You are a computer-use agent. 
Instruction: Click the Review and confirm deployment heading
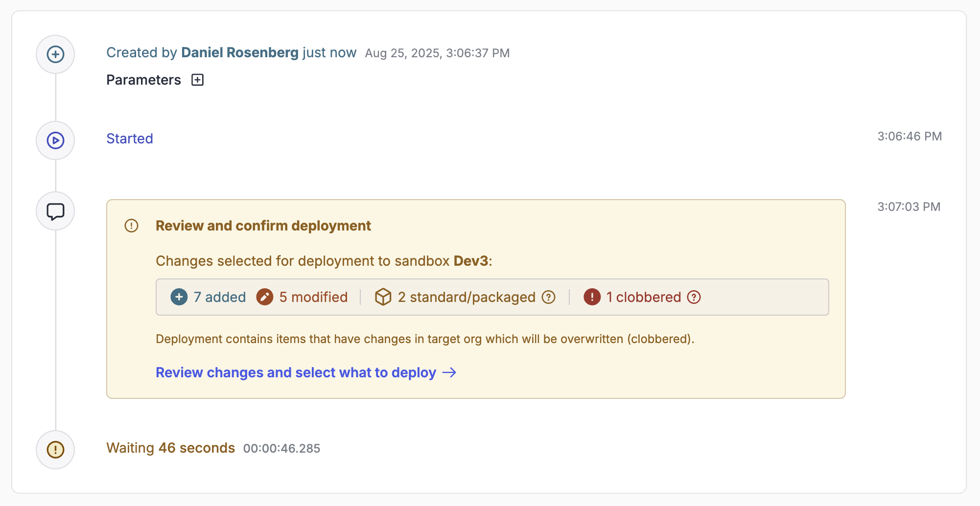pos(263,226)
